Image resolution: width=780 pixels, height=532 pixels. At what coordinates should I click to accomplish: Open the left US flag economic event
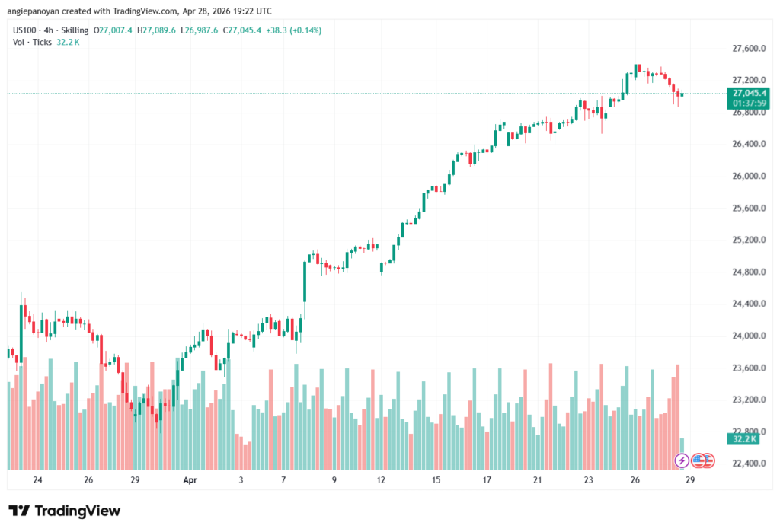pos(697,460)
